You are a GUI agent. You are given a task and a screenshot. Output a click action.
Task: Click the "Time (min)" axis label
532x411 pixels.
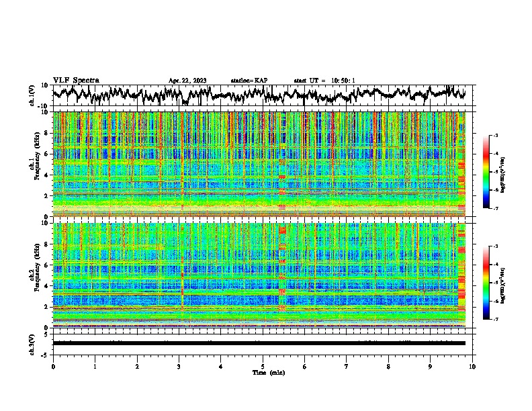(x=269, y=373)
